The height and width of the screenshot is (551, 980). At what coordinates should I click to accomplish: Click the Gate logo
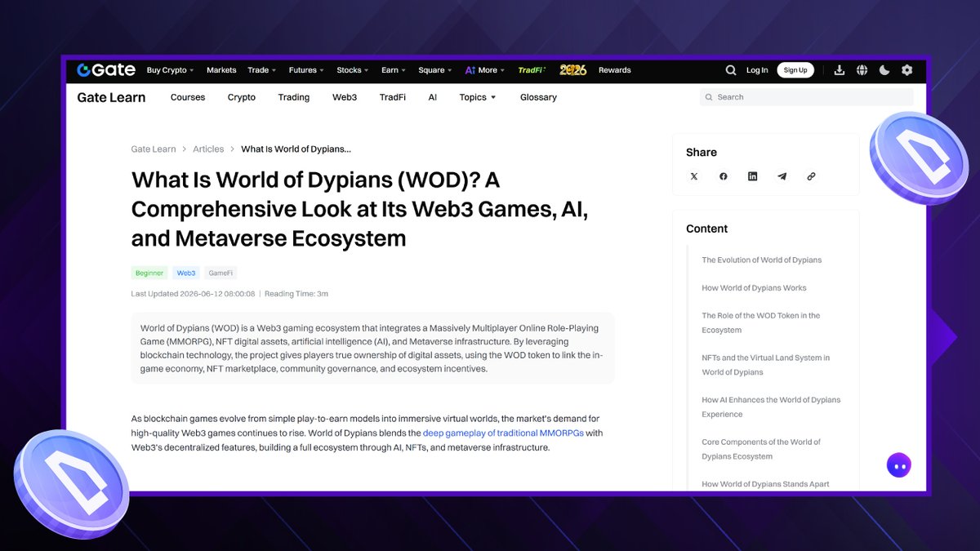[106, 70]
